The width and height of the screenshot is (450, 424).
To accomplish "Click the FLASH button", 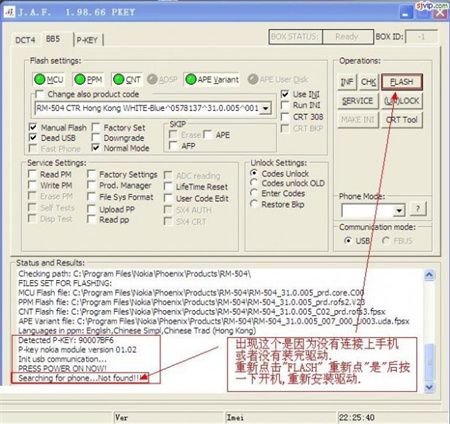I will click(402, 82).
